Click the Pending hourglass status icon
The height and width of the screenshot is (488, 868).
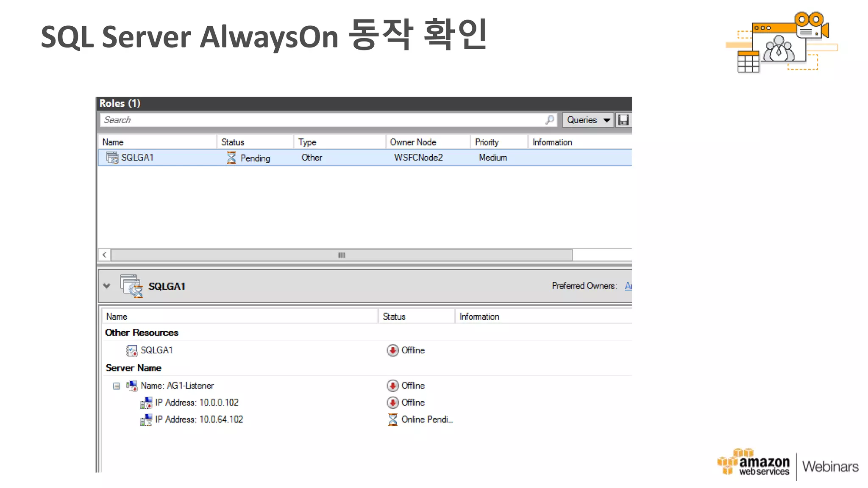click(x=231, y=158)
